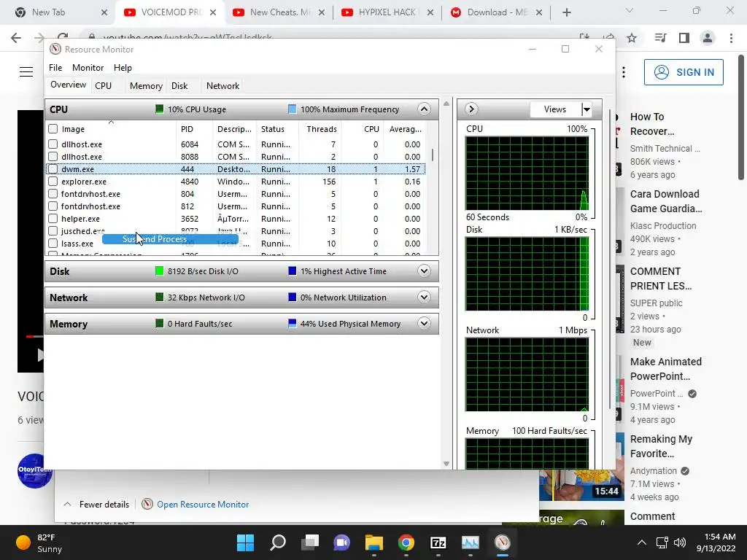
Task: Bookmark this page with star icon
Action: tap(632, 38)
